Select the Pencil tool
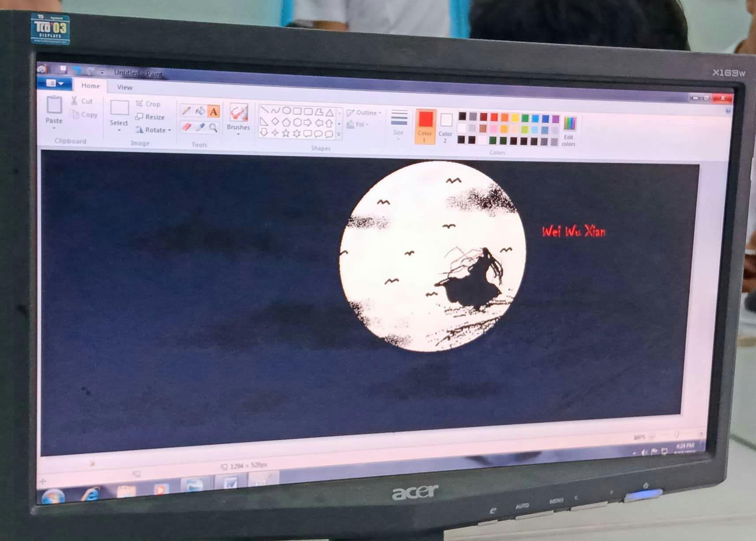 [x=186, y=110]
